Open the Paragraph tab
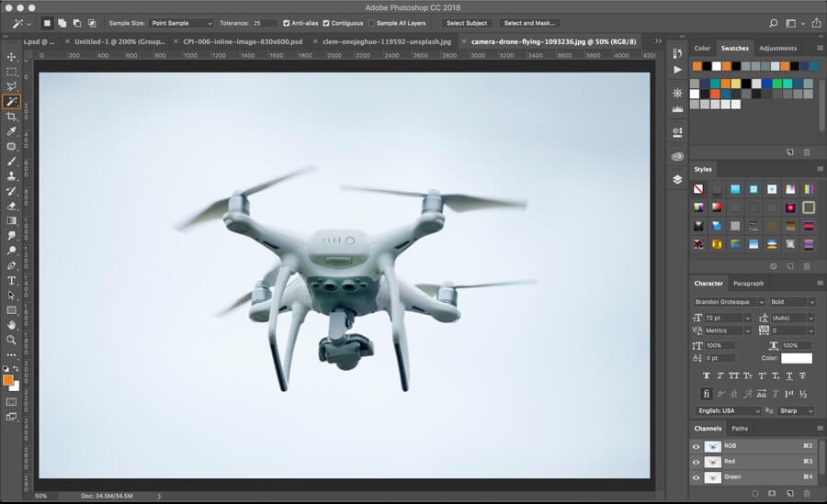The height and width of the screenshot is (504, 827). pos(748,284)
